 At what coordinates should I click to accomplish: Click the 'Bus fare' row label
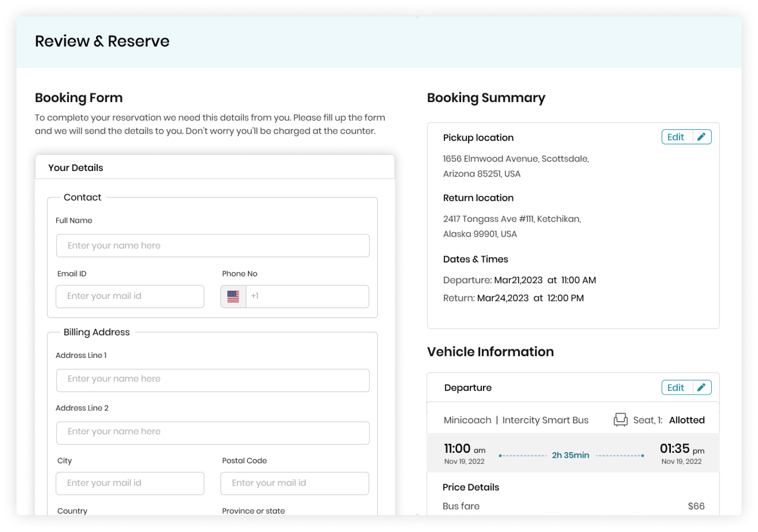(461, 506)
